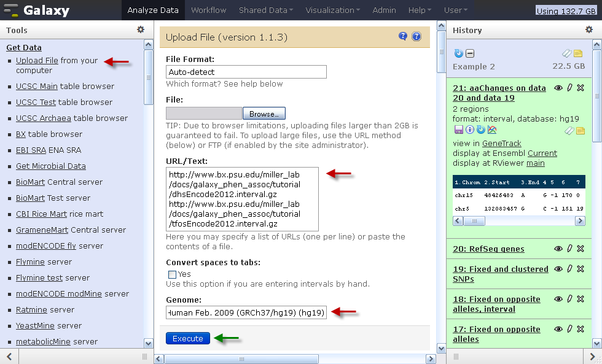View data of dataset 21 with eye icon
The image size is (602, 364).
[x=558, y=88]
